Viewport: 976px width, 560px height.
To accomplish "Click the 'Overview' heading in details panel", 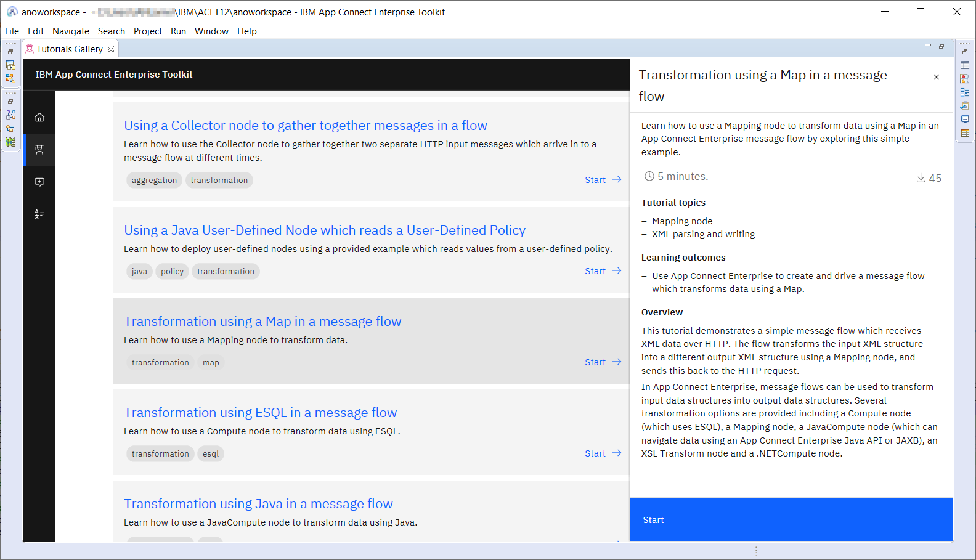I will pos(662,312).
